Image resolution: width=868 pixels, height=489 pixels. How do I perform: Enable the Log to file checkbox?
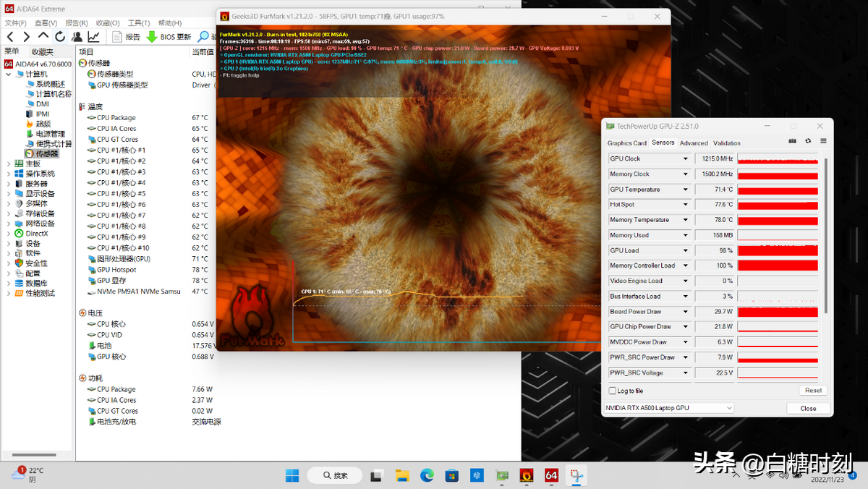pos(613,391)
